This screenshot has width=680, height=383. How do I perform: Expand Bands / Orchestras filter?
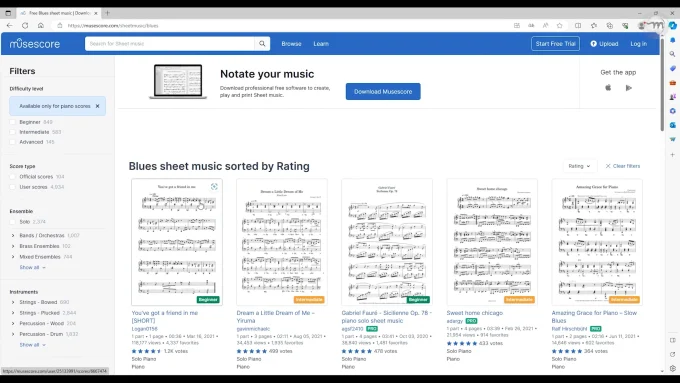pos(13,236)
